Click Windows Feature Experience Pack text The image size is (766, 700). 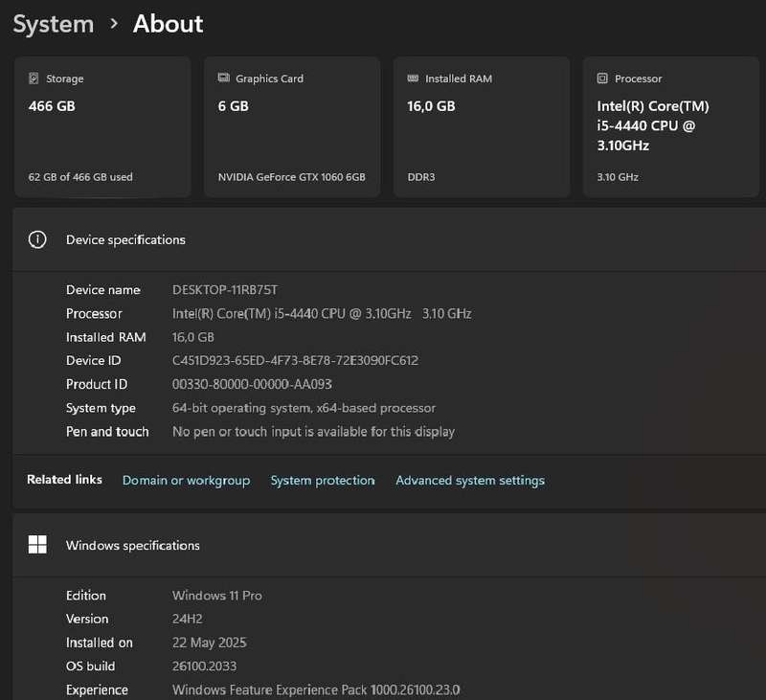coord(316,689)
